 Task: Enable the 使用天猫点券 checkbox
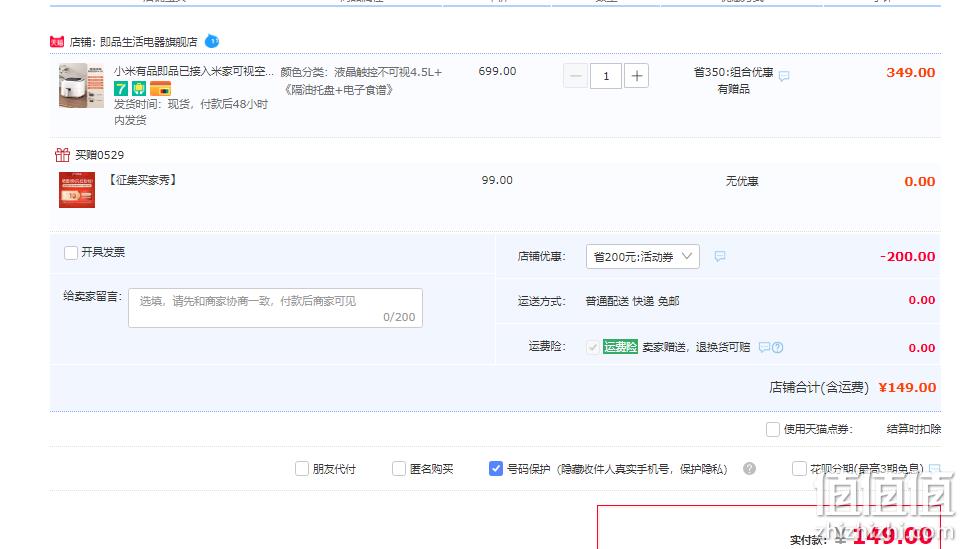(773, 429)
